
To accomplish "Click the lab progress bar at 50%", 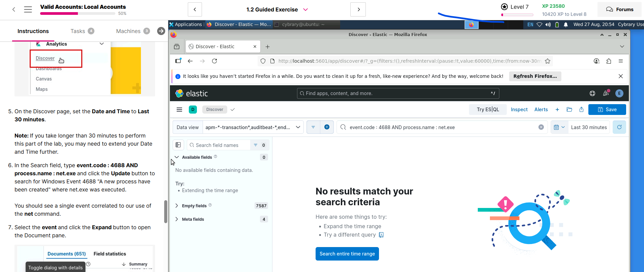I will (78, 13).
